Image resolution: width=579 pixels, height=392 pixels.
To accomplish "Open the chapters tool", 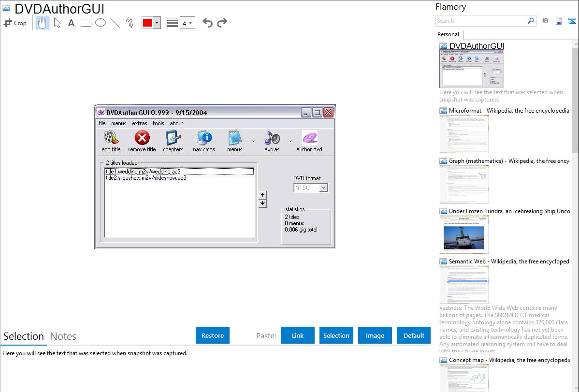I will (x=173, y=141).
